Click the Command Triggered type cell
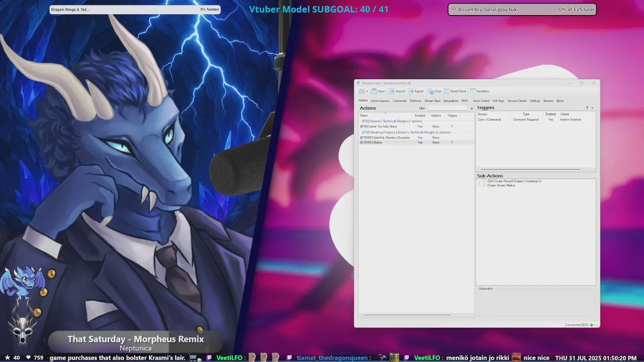The image size is (644, 362). [526, 120]
